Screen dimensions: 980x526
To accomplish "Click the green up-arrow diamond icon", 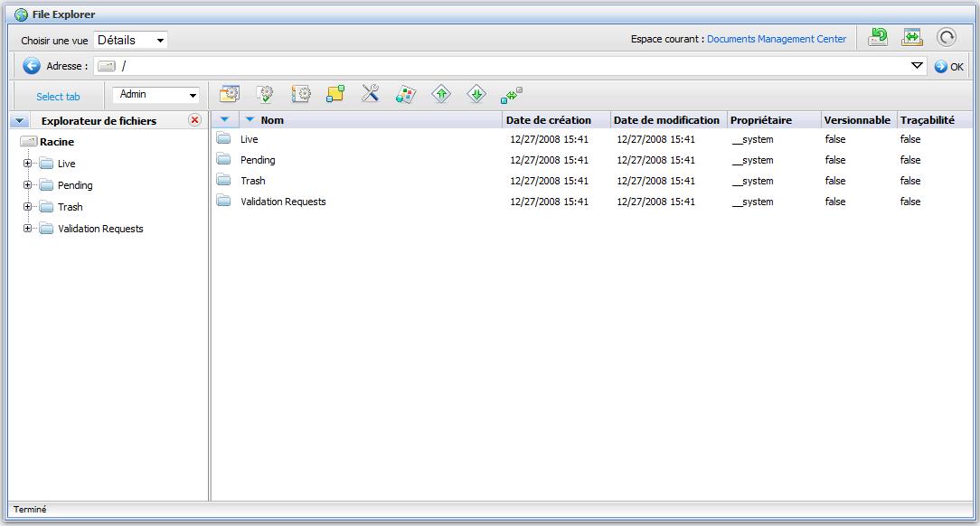I will (441, 94).
